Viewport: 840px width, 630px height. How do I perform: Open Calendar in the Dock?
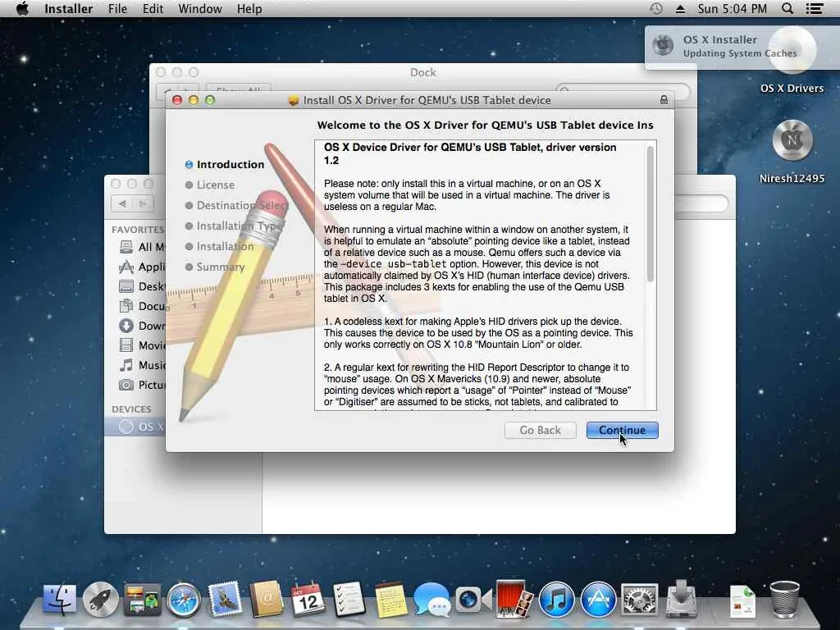click(x=308, y=598)
